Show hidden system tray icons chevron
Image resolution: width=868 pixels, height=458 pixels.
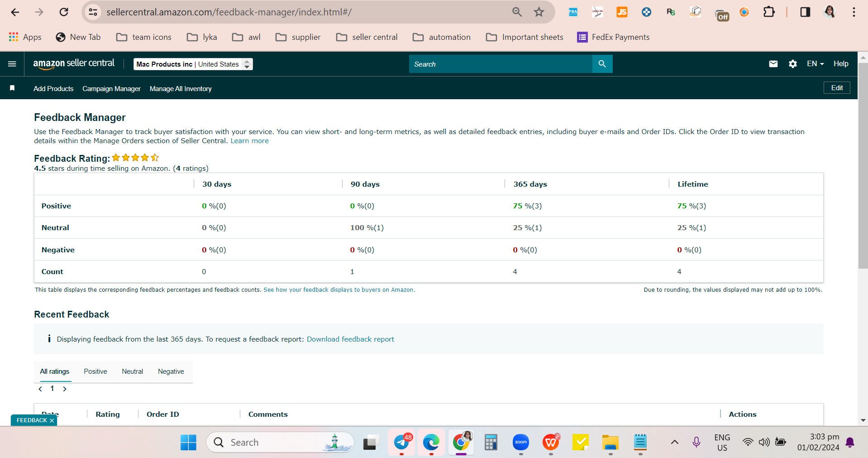[x=674, y=442]
